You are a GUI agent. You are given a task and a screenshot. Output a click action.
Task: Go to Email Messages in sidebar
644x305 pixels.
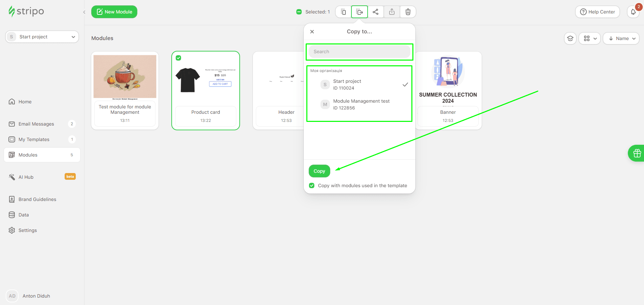coord(36,124)
